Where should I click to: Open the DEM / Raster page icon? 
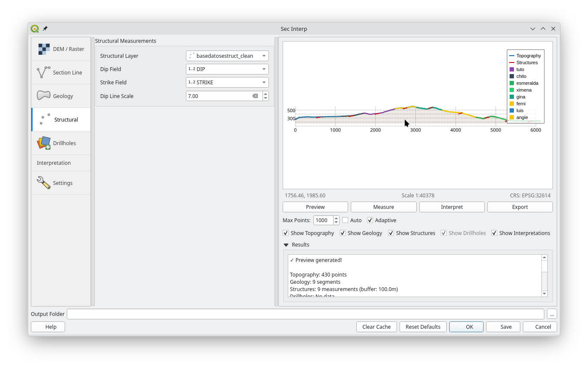pos(44,49)
